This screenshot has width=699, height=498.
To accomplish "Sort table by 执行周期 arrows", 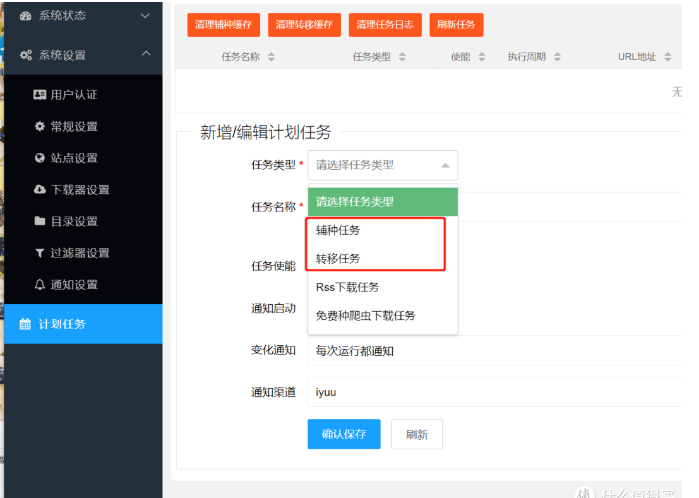I will point(557,57).
